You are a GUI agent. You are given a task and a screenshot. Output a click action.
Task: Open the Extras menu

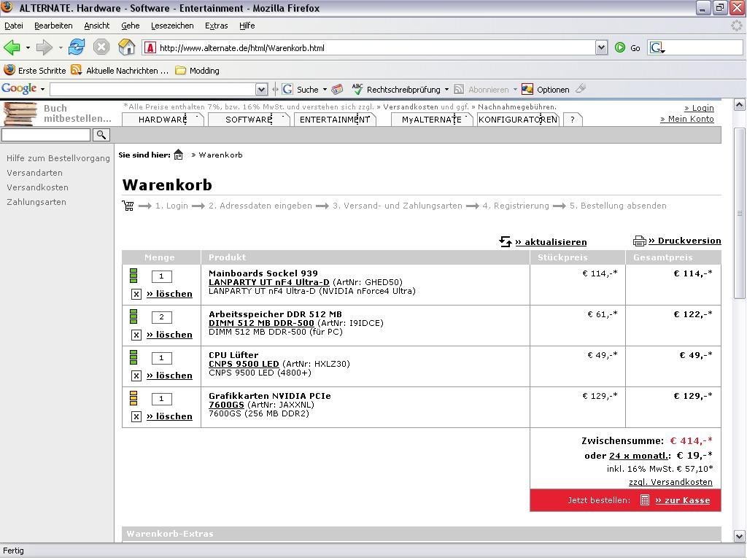[x=216, y=26]
